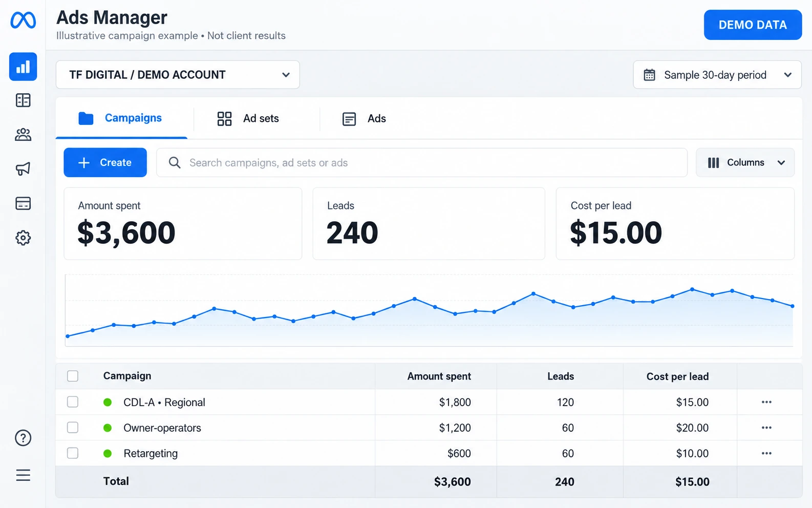Viewport: 812px width, 508px height.
Task: Expand the Sample 30-day period dropdown
Action: coord(717,75)
